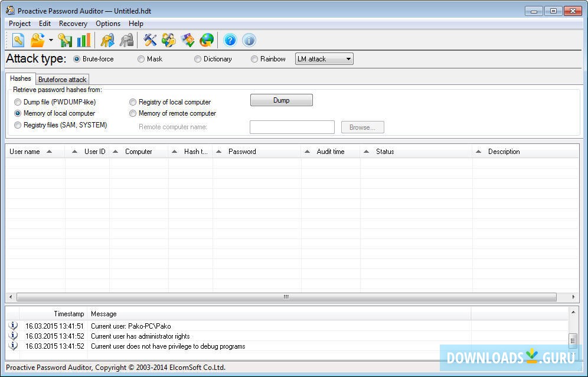588x377 pixels.
Task: Open the report chart icon on the toolbar
Action: pos(83,40)
